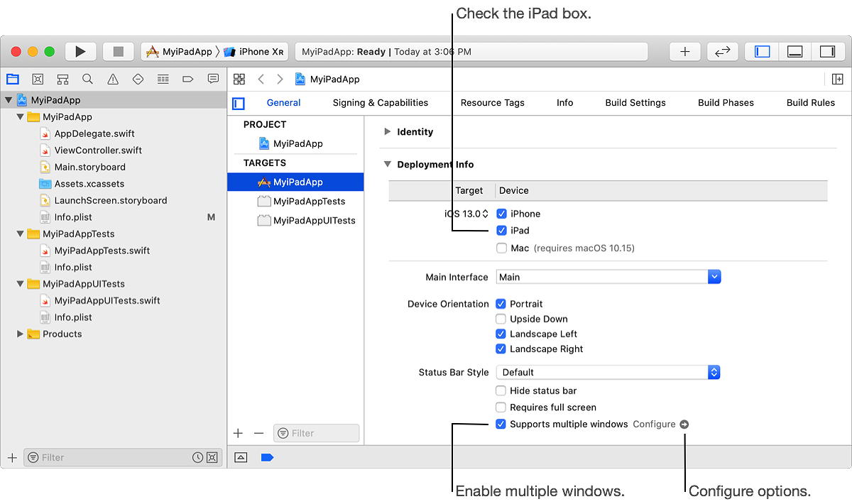Click the Configure link
852x504 pixels.
[654, 424]
